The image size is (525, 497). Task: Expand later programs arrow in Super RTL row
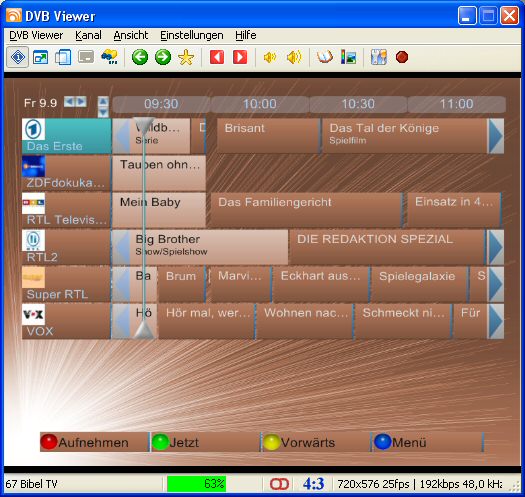point(496,284)
